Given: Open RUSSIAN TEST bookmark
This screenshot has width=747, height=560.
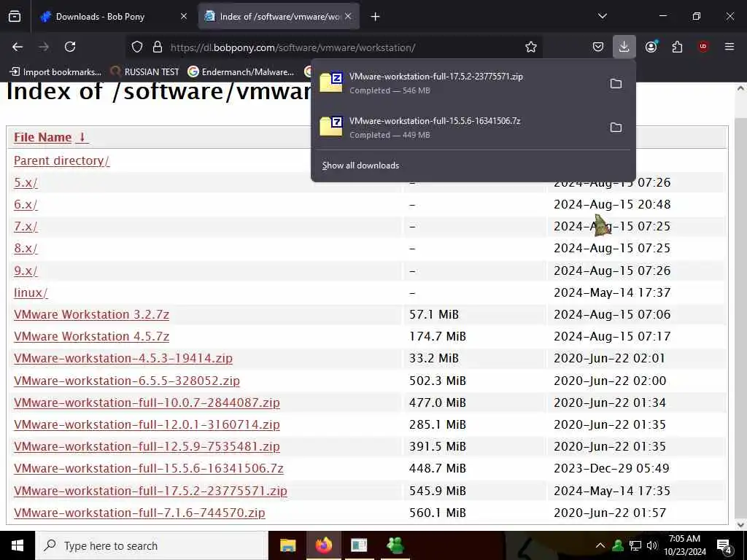Looking at the screenshot, I should [145, 72].
